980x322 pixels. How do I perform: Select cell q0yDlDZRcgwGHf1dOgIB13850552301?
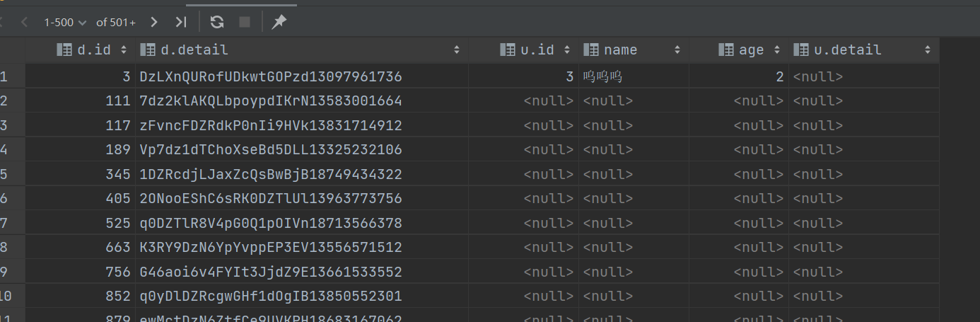(302, 297)
